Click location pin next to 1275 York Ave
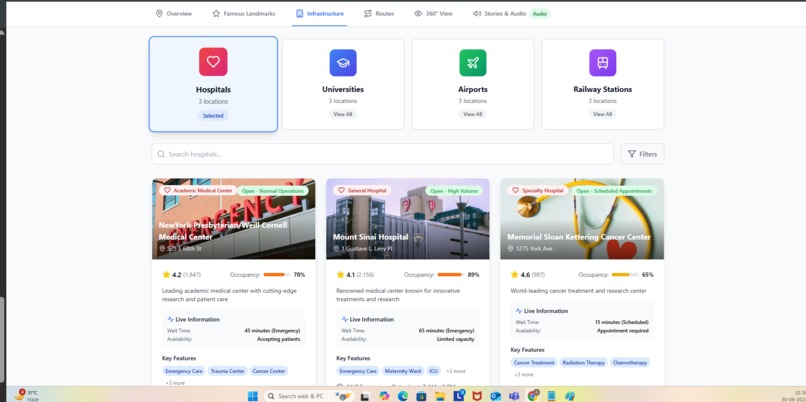Screen dimensions: 806x402 coord(510,248)
